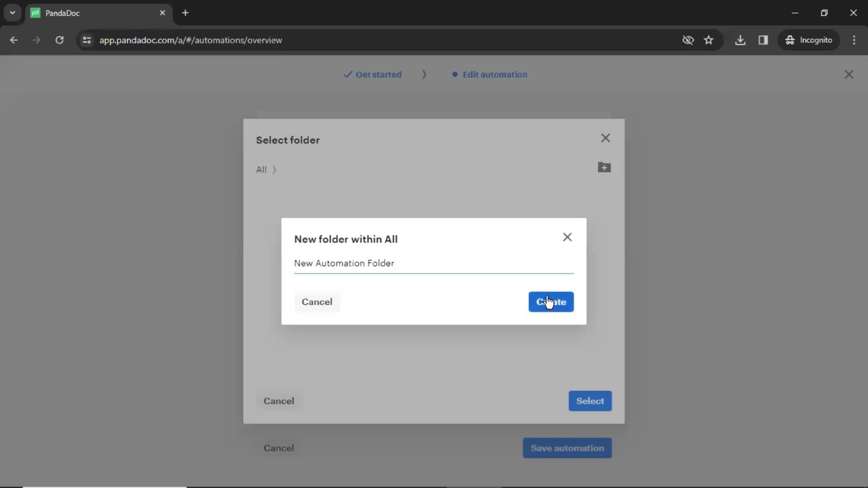This screenshot has height=488, width=868.
Task: Select the outer Select folder Cancel option
Action: pos(279,401)
